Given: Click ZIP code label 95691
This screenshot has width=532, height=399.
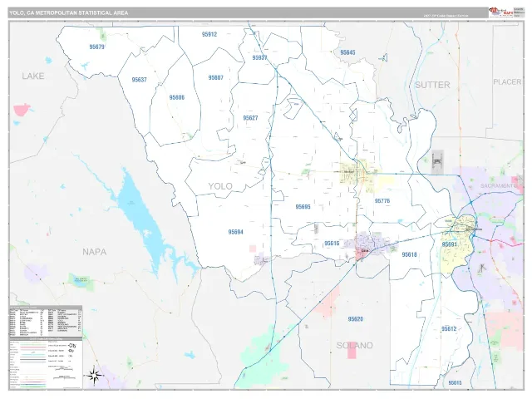Looking at the screenshot, I should tap(450, 244).
